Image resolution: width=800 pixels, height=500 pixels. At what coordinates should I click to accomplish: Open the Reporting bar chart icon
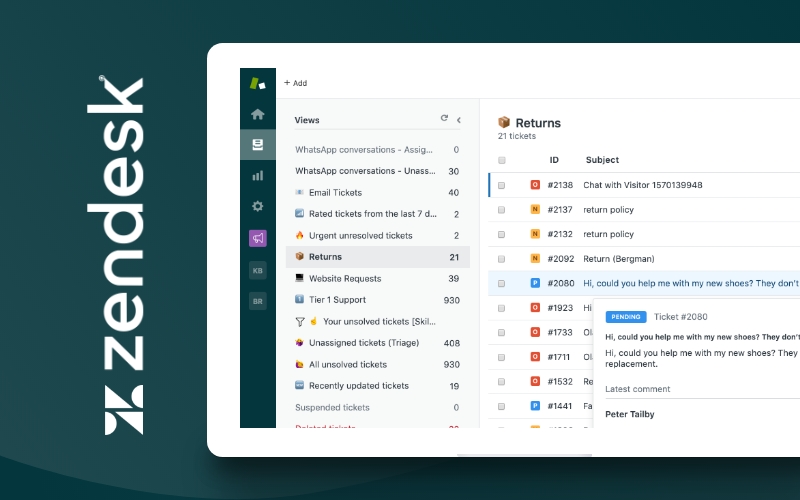(258, 176)
